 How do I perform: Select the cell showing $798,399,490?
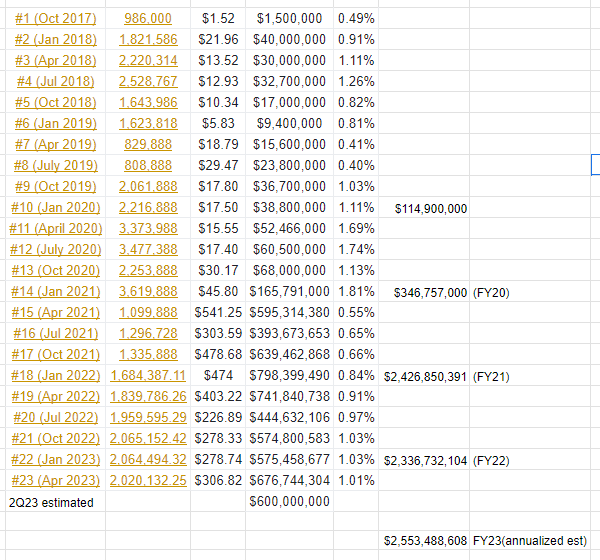pos(289,376)
